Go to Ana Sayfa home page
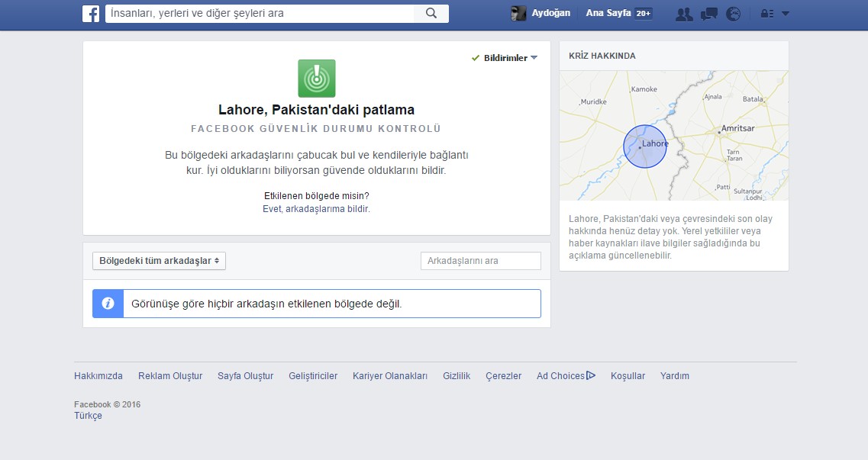This screenshot has width=868, height=460. [x=608, y=13]
